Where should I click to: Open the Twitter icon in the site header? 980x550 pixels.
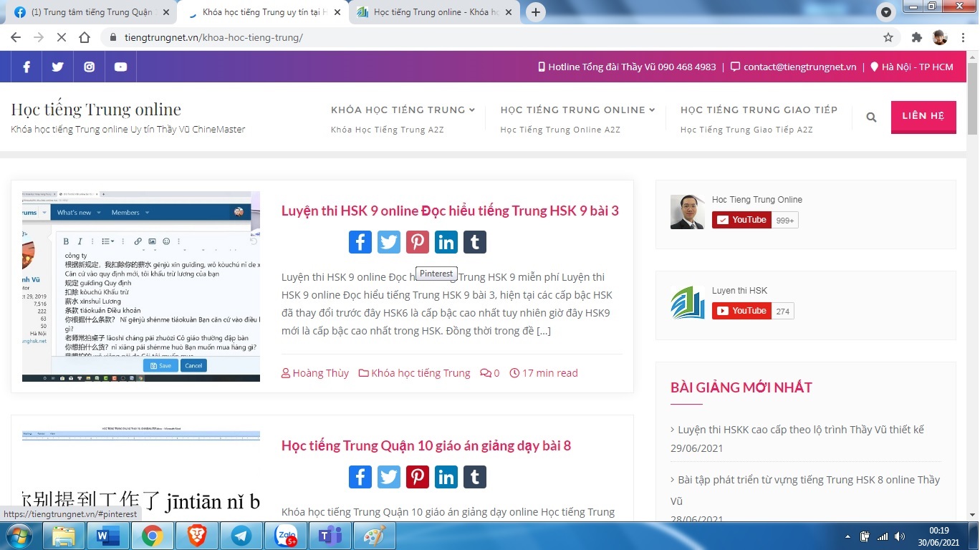coord(58,67)
